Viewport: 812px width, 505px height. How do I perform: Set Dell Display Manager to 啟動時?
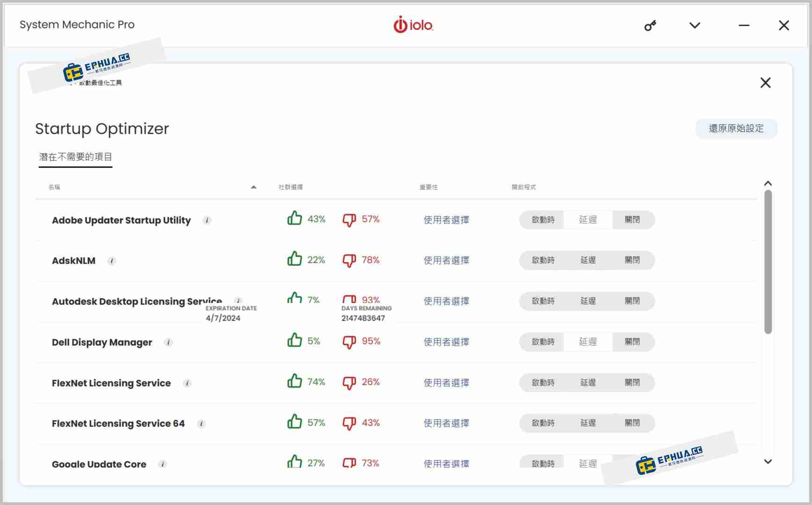543,342
